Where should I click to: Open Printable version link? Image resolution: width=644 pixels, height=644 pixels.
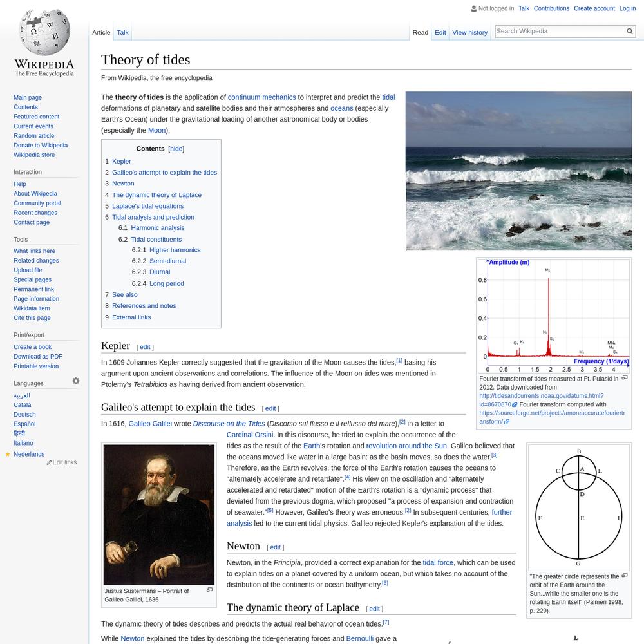pyautogui.click(x=36, y=366)
